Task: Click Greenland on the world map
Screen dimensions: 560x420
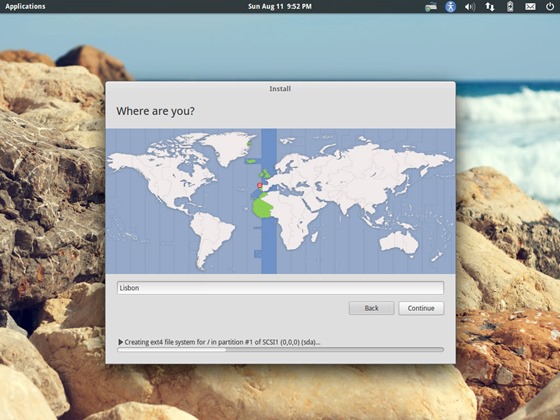Action: pos(230,147)
